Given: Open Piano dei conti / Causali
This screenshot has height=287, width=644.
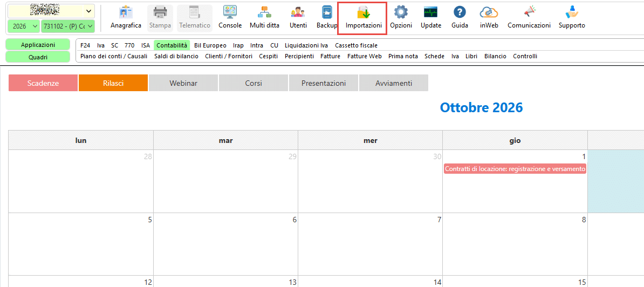Looking at the screenshot, I should click(114, 56).
